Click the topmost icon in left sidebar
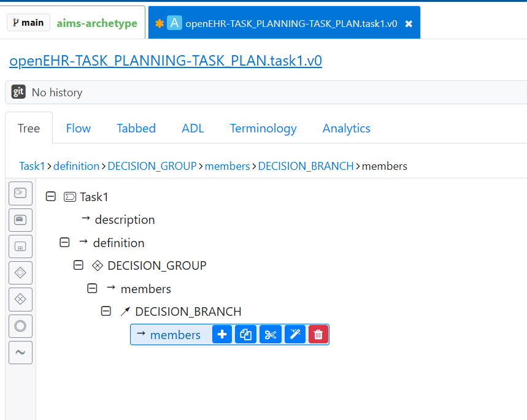 (x=20, y=193)
